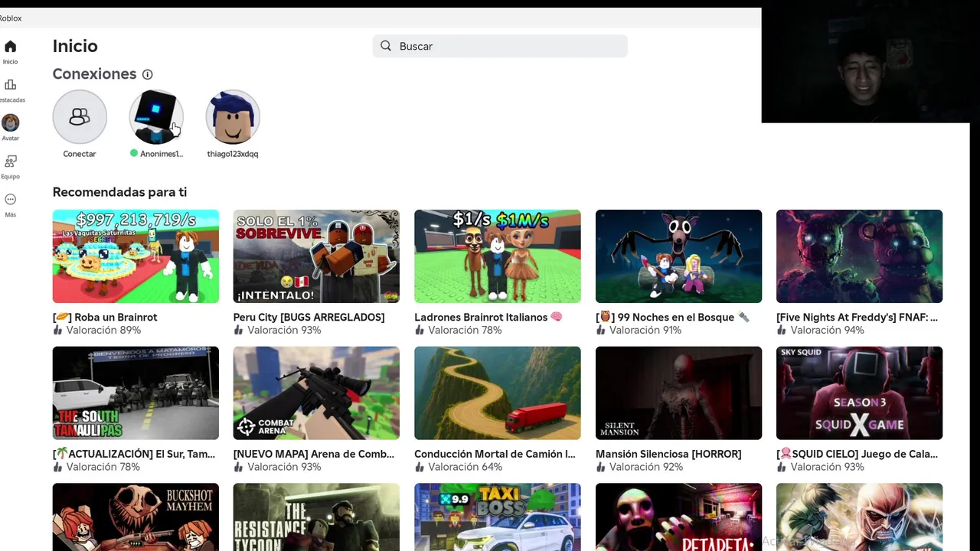The width and height of the screenshot is (980, 551).
Task: Open the Taxi Boss game thumbnail
Action: (498, 517)
